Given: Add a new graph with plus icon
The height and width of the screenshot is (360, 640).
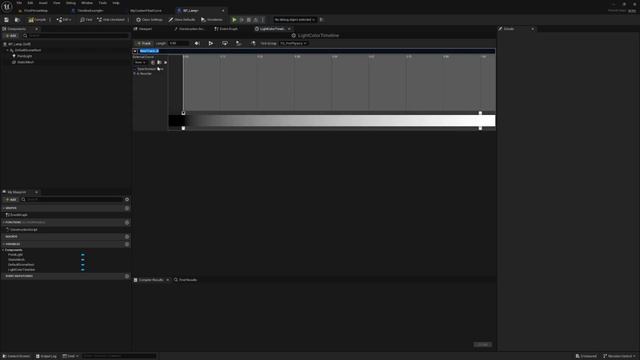Looking at the screenshot, I should point(127,208).
